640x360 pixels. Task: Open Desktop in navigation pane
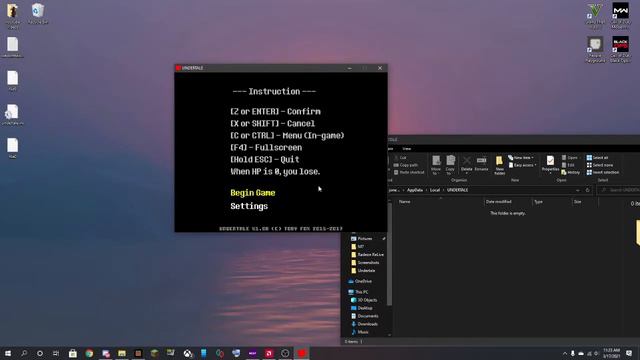tap(362, 308)
